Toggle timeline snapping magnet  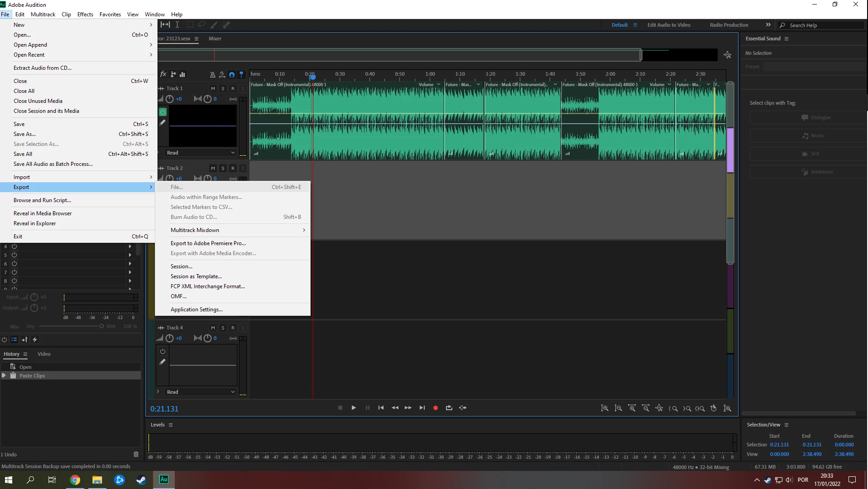click(232, 74)
